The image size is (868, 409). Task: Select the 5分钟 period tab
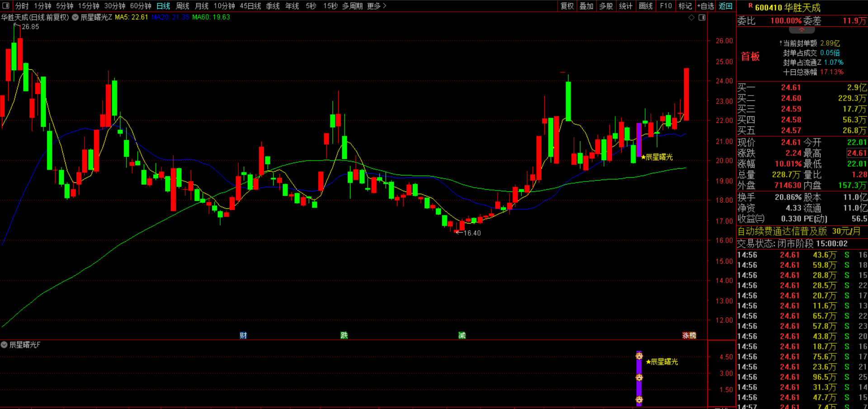tap(65, 6)
